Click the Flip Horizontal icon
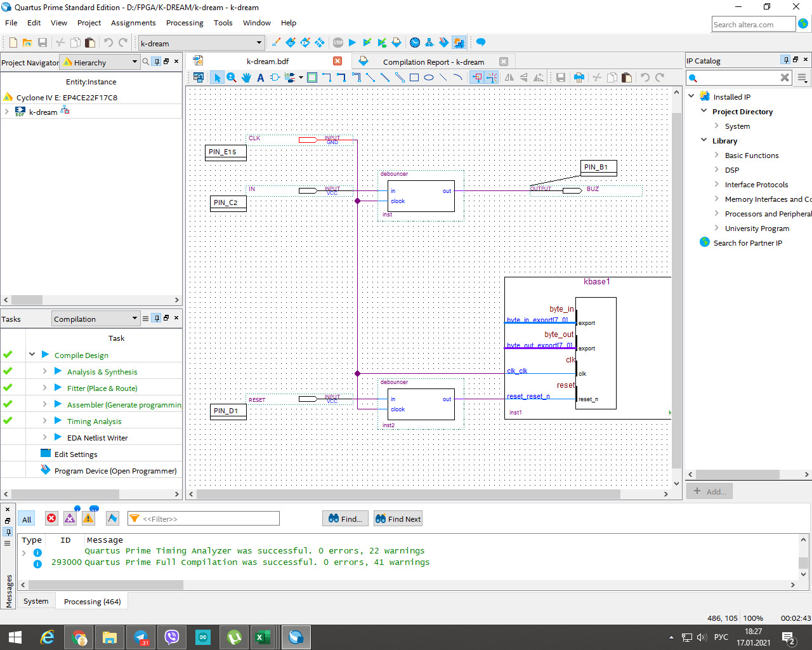The height and width of the screenshot is (650, 812). click(x=509, y=77)
